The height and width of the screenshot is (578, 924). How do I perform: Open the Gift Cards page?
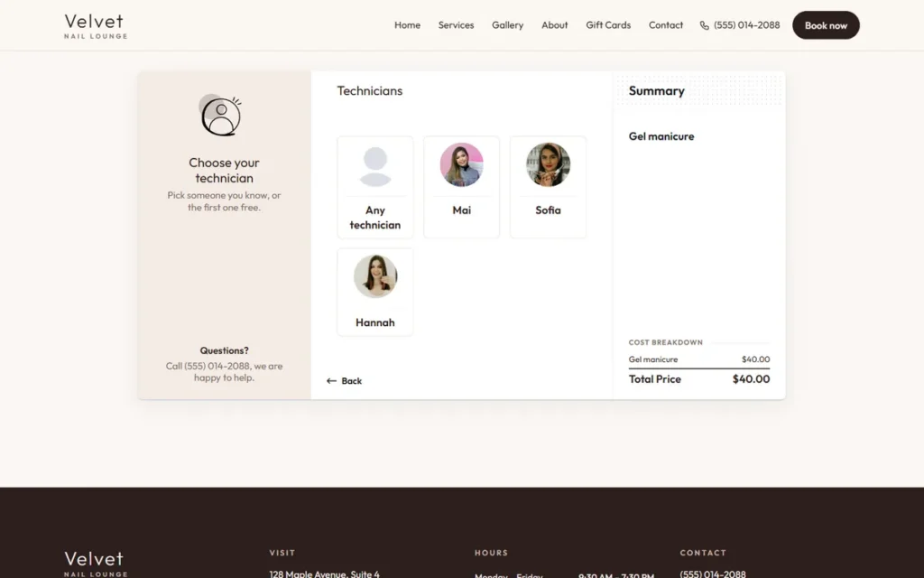click(x=608, y=25)
